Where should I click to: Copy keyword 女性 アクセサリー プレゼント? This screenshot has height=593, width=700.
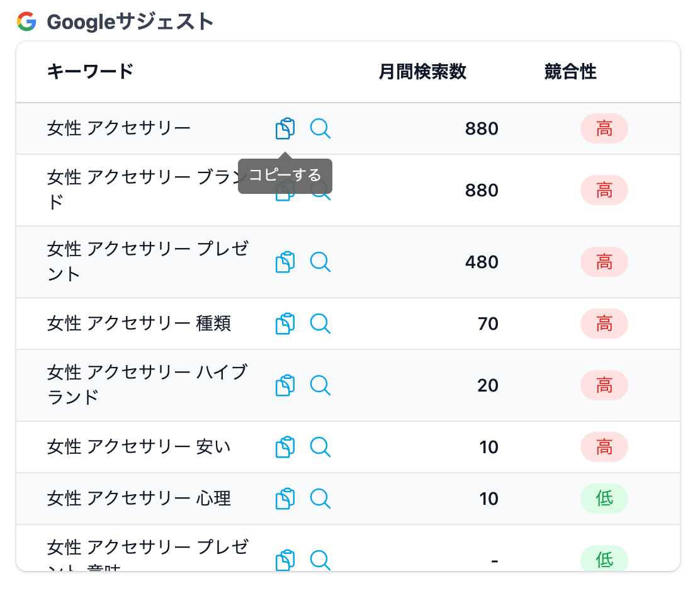pos(285,262)
